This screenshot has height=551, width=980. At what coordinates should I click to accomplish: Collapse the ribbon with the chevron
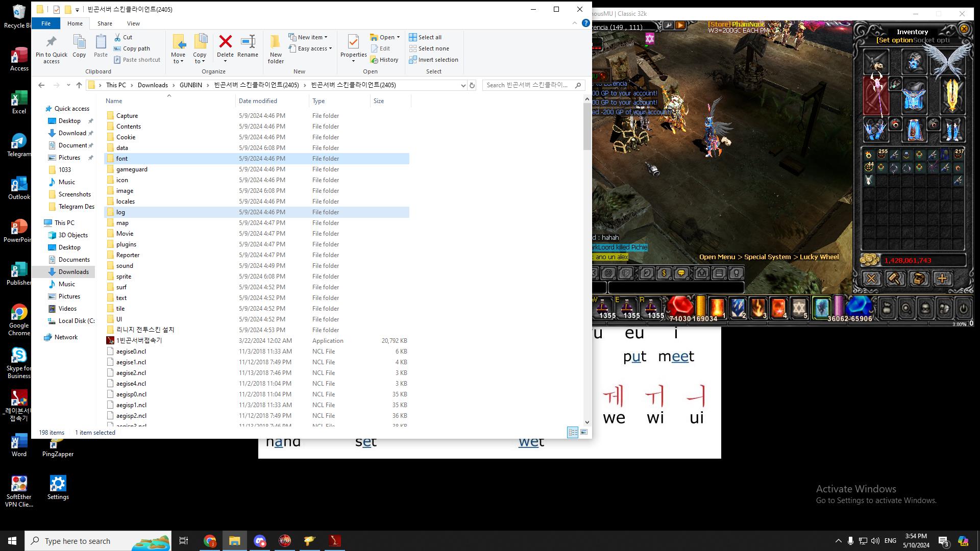pos(575,23)
